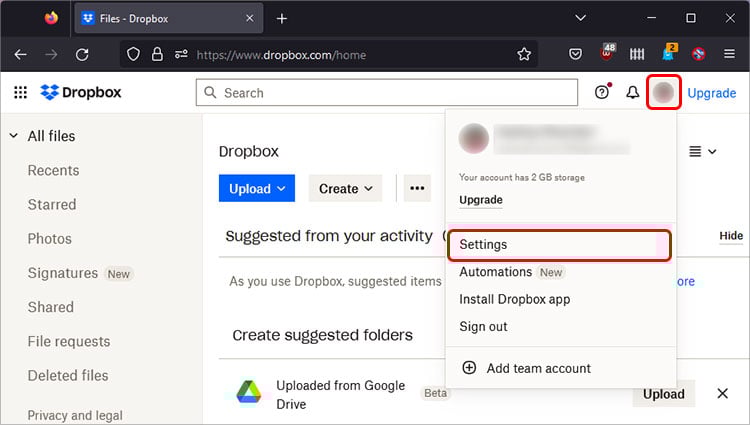Viewport: 750px width, 425px height.
Task: Click 'Create suggested folders' heading
Action: tap(322, 335)
